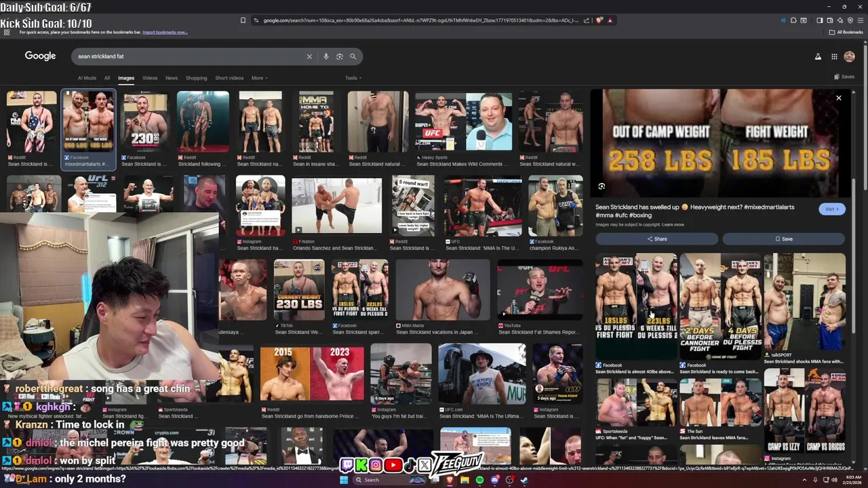Open Brave browser from taskbar

point(450,480)
